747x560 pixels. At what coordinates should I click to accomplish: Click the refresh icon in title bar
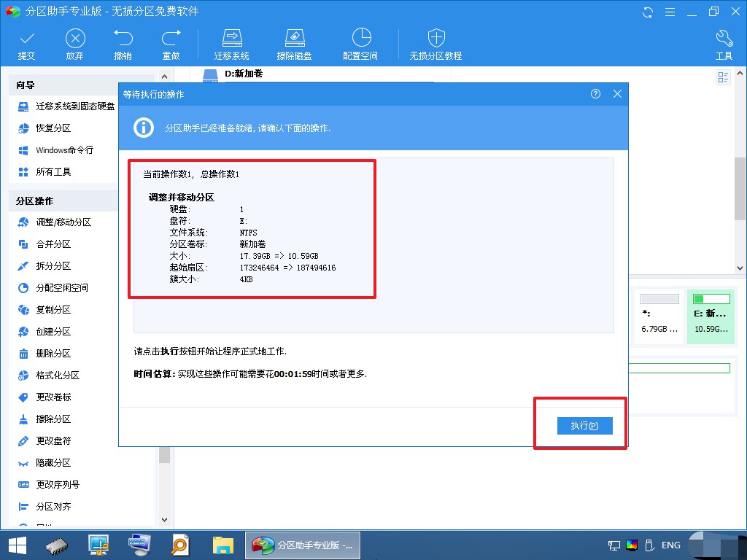pos(648,12)
